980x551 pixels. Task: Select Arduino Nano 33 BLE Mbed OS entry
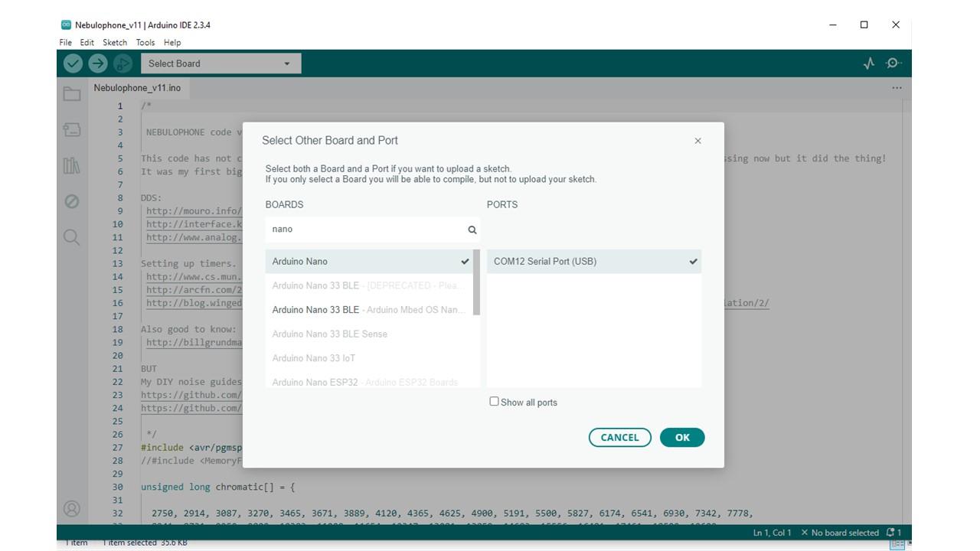[x=370, y=310]
